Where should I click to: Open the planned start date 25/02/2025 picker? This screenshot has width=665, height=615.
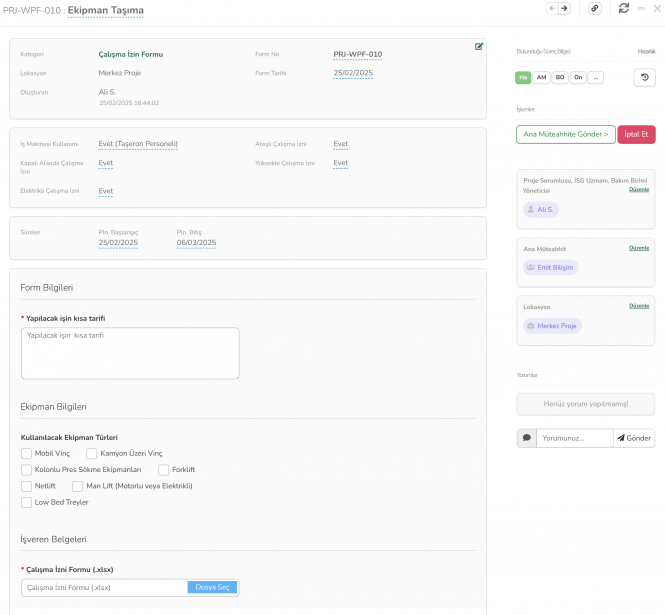click(118, 243)
